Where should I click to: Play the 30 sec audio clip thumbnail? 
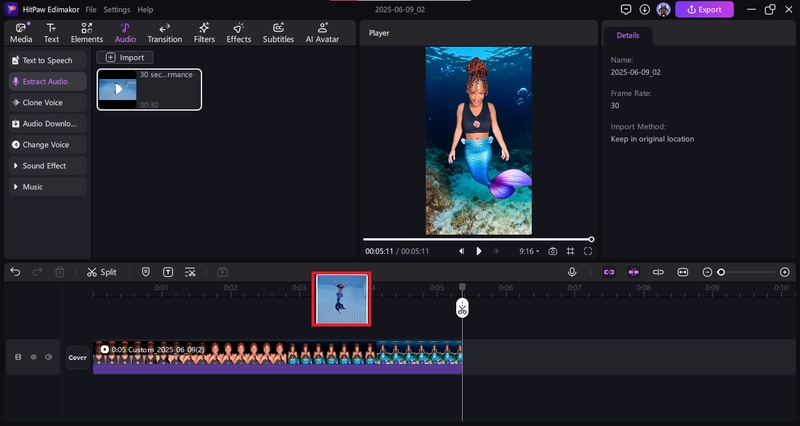(118, 89)
